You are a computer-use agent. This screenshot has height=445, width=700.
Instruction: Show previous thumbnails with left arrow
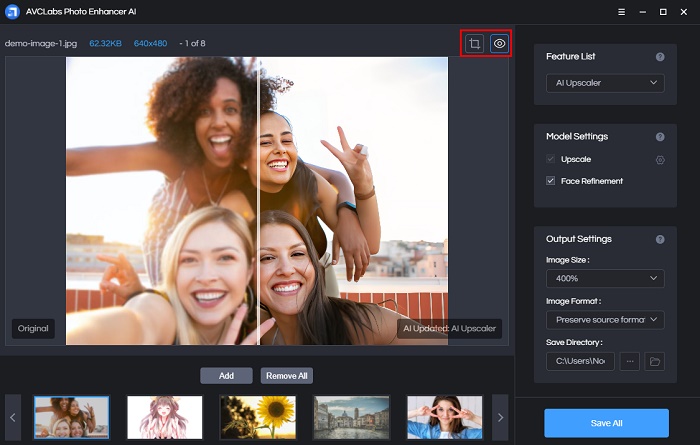point(12,417)
